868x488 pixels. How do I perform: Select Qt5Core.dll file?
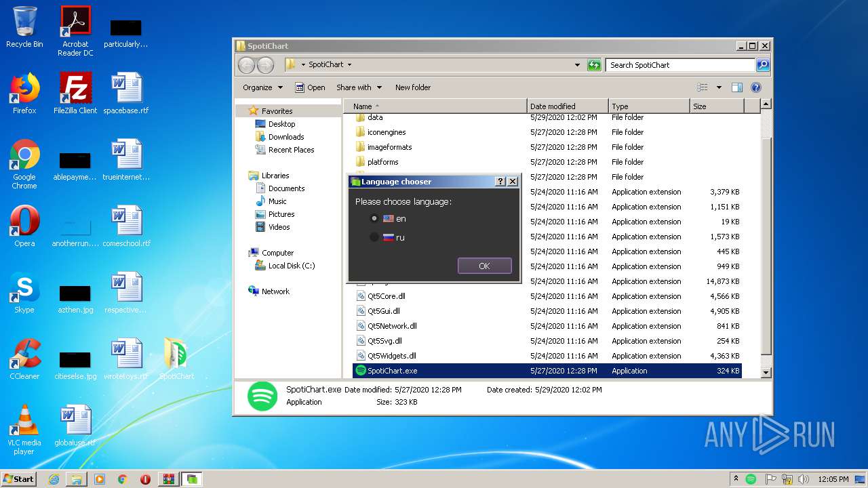(x=387, y=296)
